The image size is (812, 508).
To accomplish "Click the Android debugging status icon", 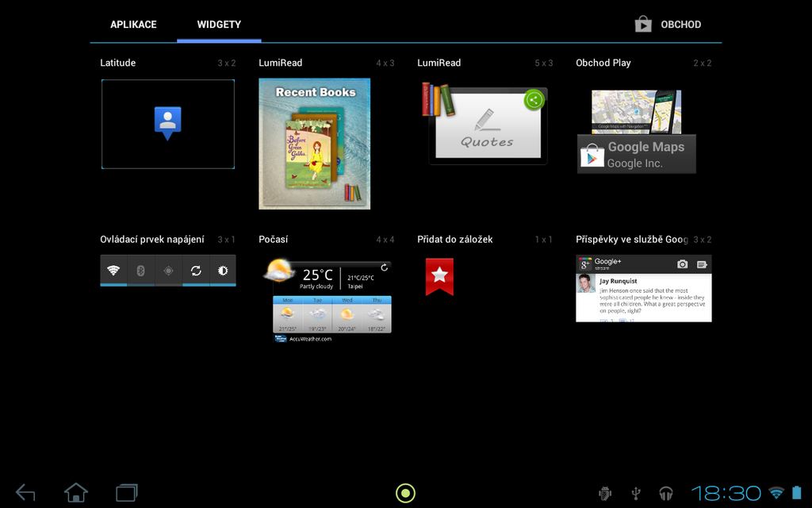I will [x=605, y=493].
